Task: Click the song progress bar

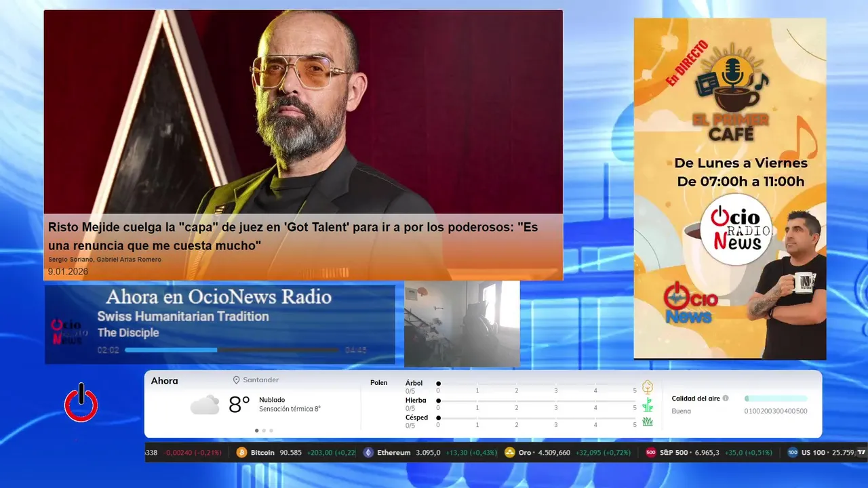Action: [x=231, y=350]
